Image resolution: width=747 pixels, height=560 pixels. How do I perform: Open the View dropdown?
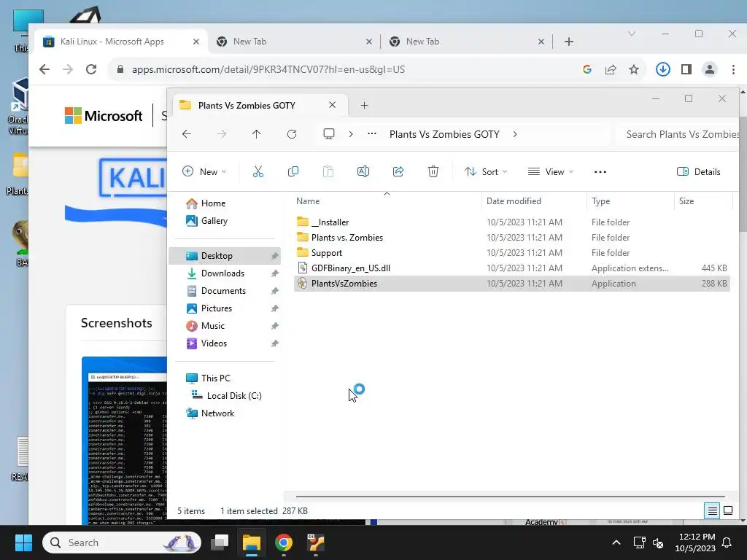(551, 172)
